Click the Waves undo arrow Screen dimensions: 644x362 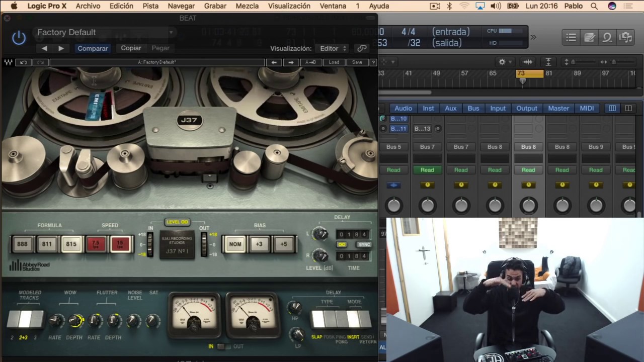coord(23,62)
